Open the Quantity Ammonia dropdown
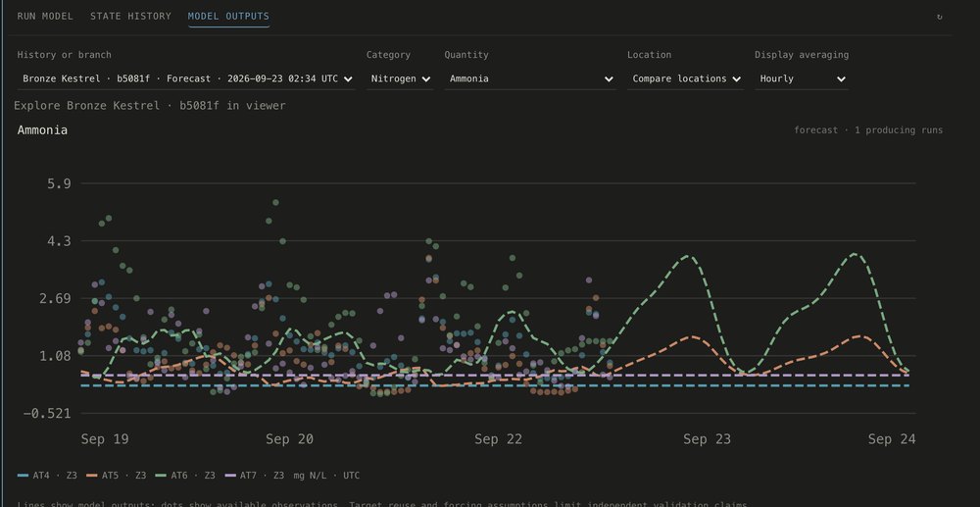 coord(530,78)
